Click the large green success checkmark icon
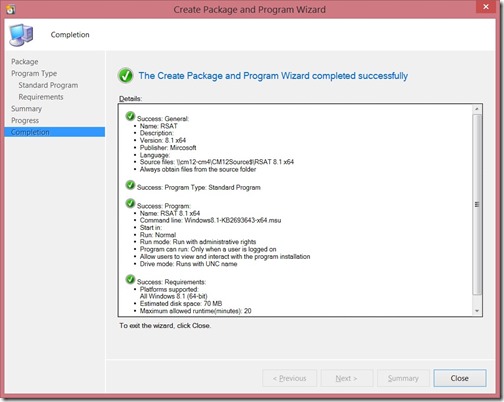This screenshot has width=504, height=402. tap(125, 76)
